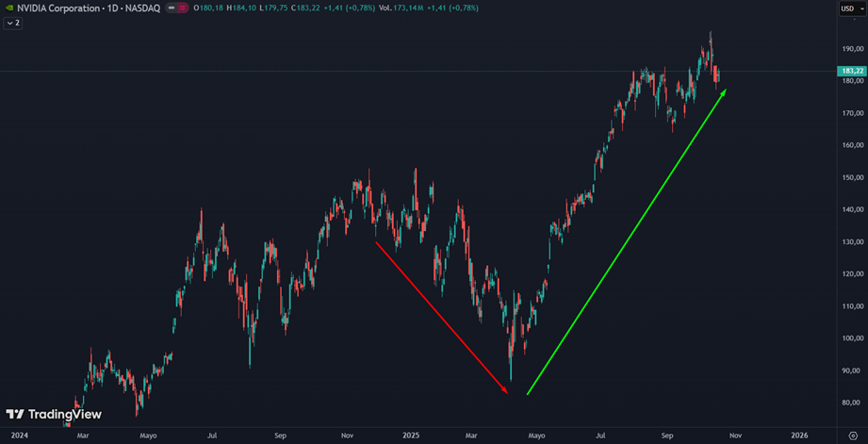Screen dimensions: 868x444
Task: Click the 100,00 price axis label
Action: [x=853, y=338]
